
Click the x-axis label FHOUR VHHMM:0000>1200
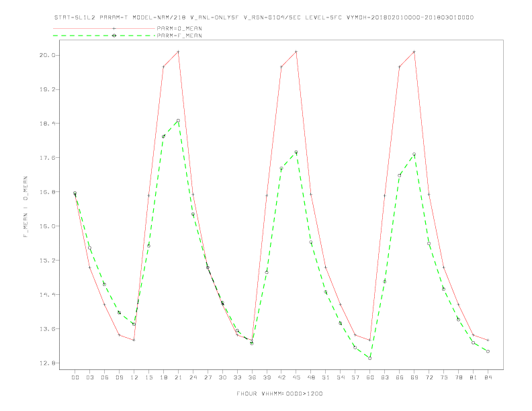click(279, 394)
